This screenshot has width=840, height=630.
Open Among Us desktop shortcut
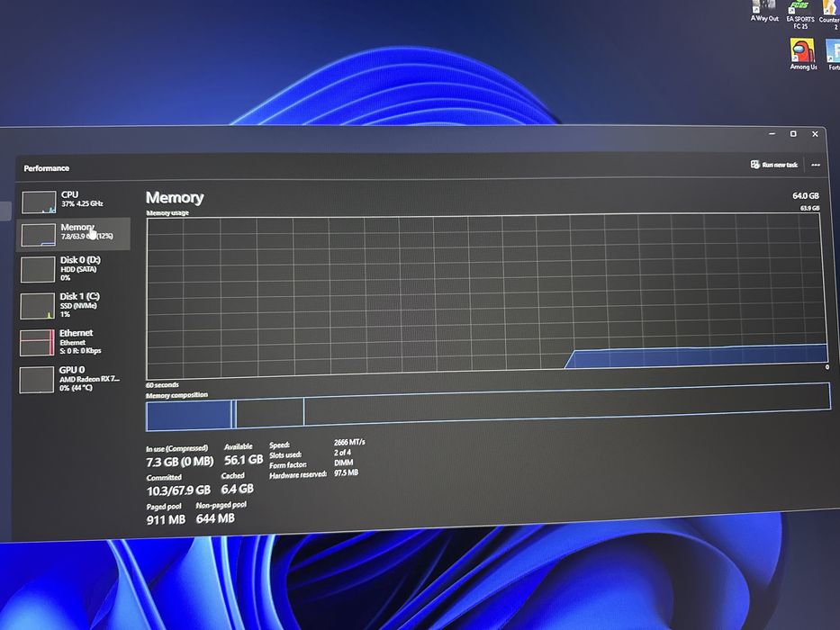click(x=802, y=54)
